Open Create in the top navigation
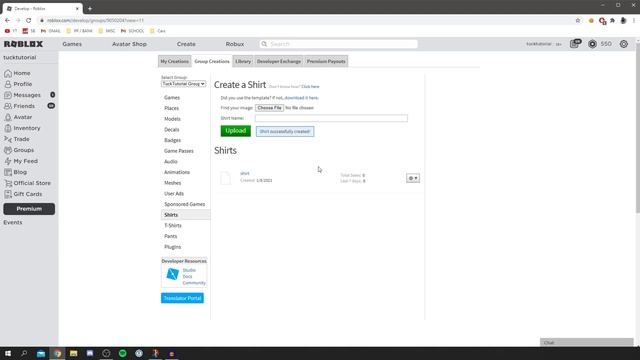This screenshot has height=360, width=640. tap(186, 44)
